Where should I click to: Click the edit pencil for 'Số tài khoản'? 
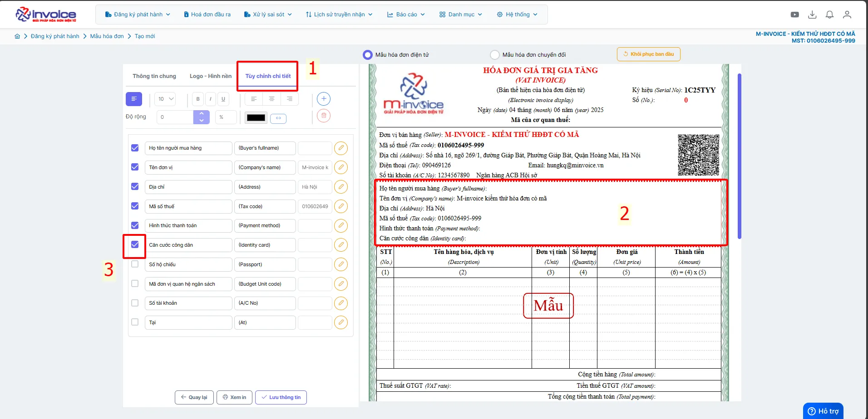pyautogui.click(x=341, y=303)
